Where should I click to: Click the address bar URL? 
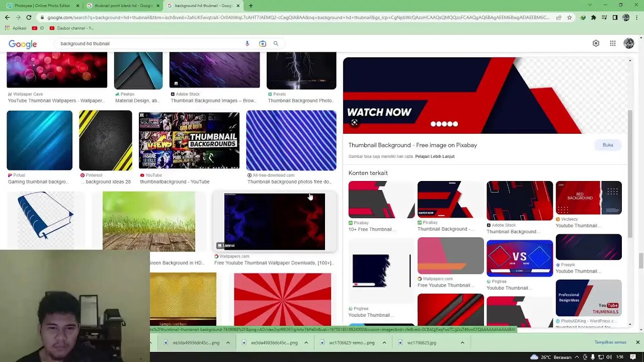click(298, 17)
